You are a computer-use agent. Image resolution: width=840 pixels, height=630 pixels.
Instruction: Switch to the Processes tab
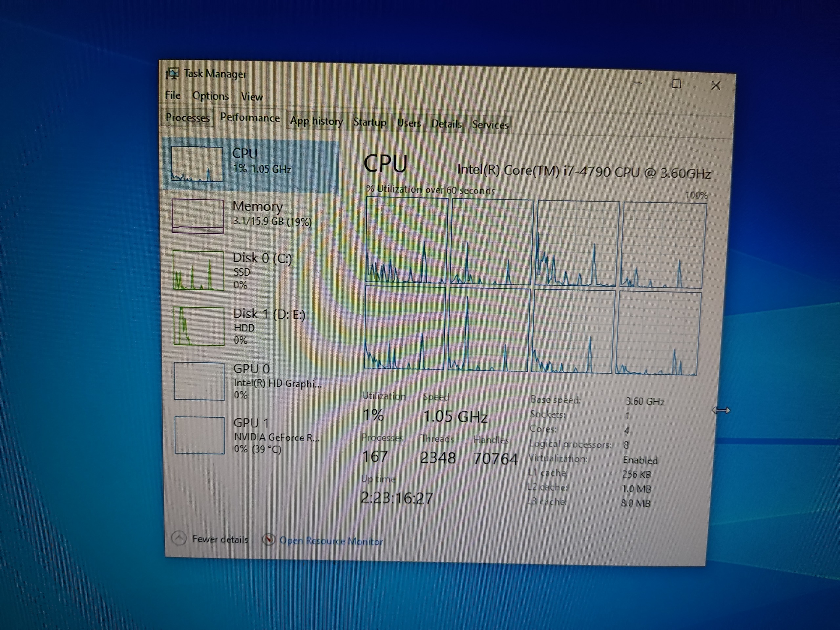click(x=188, y=118)
